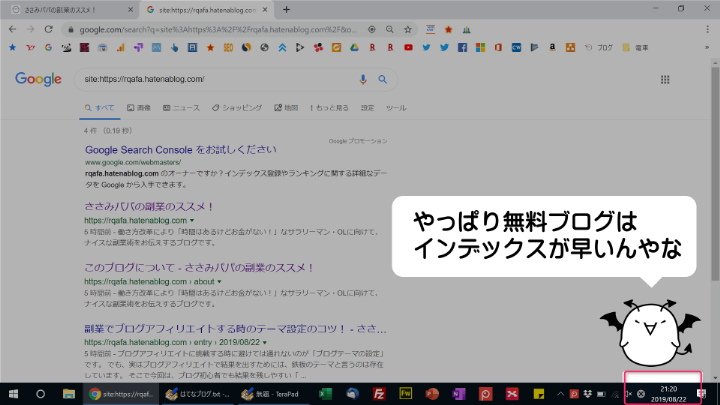
Task: Open the SEO bookmark
Action: tap(228, 47)
